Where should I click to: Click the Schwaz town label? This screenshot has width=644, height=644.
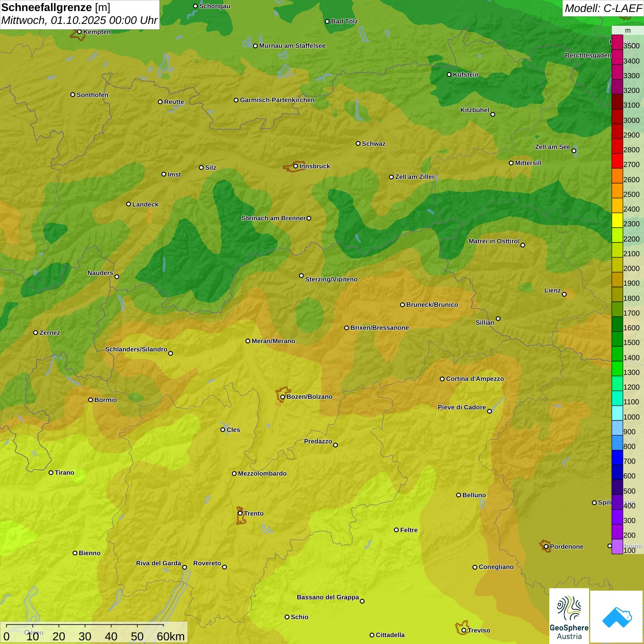click(374, 144)
